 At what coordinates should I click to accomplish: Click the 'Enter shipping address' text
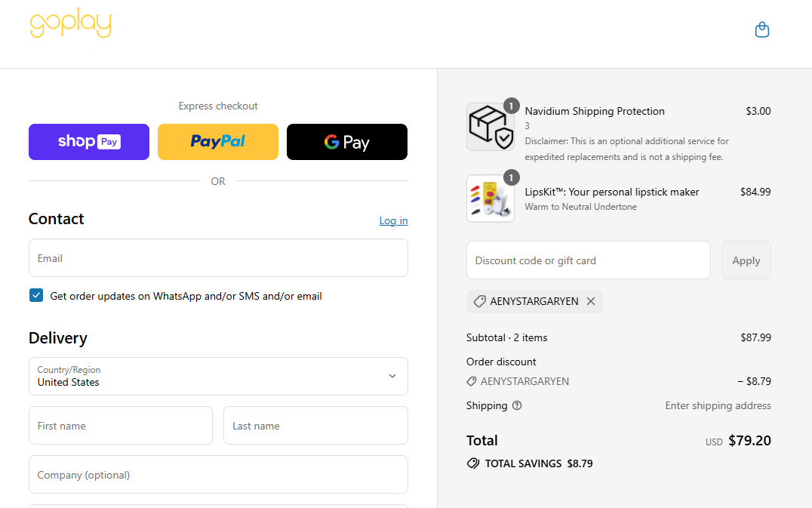[718, 405]
